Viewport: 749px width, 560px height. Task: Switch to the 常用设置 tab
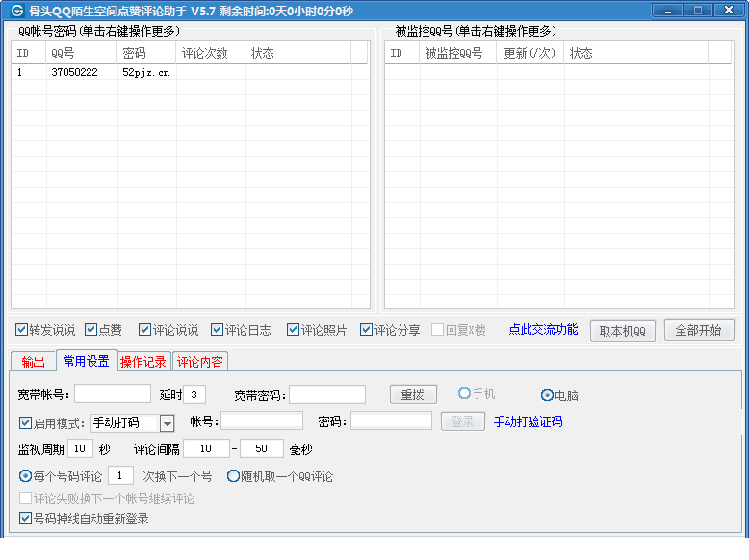click(87, 361)
